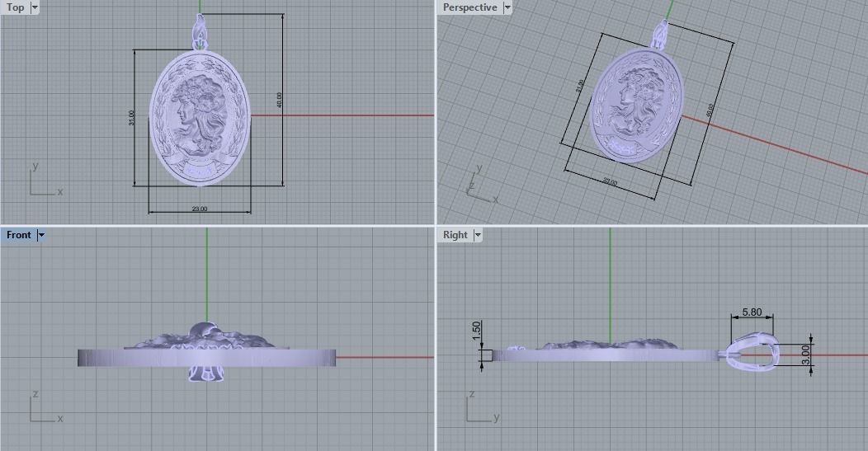Image resolution: width=868 pixels, height=451 pixels.
Task: Select the 3.00 dimension in Right view
Action: pyautogui.click(x=806, y=355)
